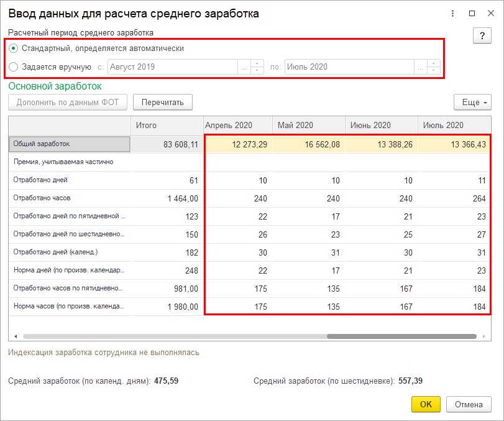Close the dialog with the X icon
Viewport: 504px width, 421px height.
[491, 14]
